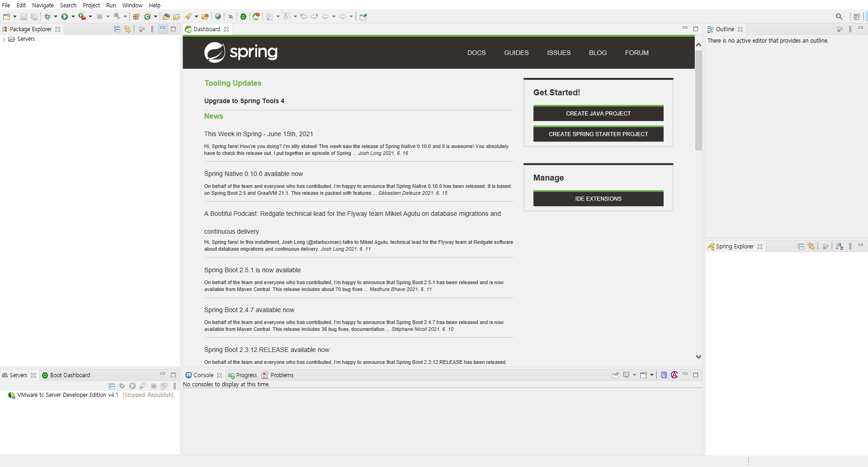Click Package Explorer View Menu dots
The image size is (868, 467).
click(x=152, y=29)
